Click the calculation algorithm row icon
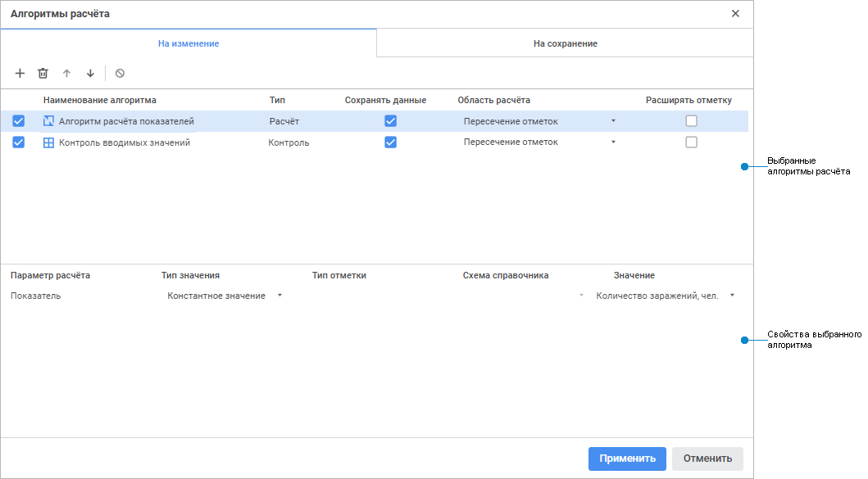 click(48, 121)
